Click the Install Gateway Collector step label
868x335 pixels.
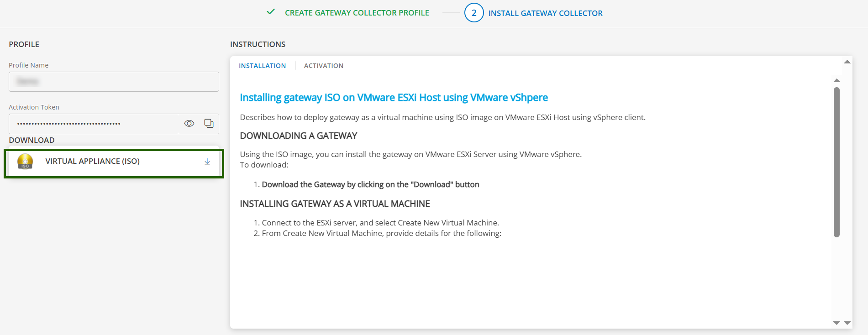(545, 13)
